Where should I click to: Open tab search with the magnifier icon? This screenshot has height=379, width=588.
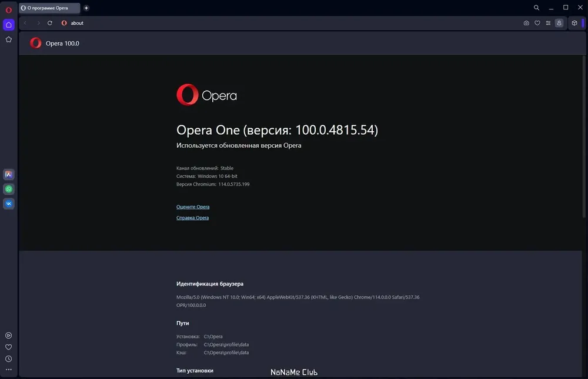coord(537,8)
